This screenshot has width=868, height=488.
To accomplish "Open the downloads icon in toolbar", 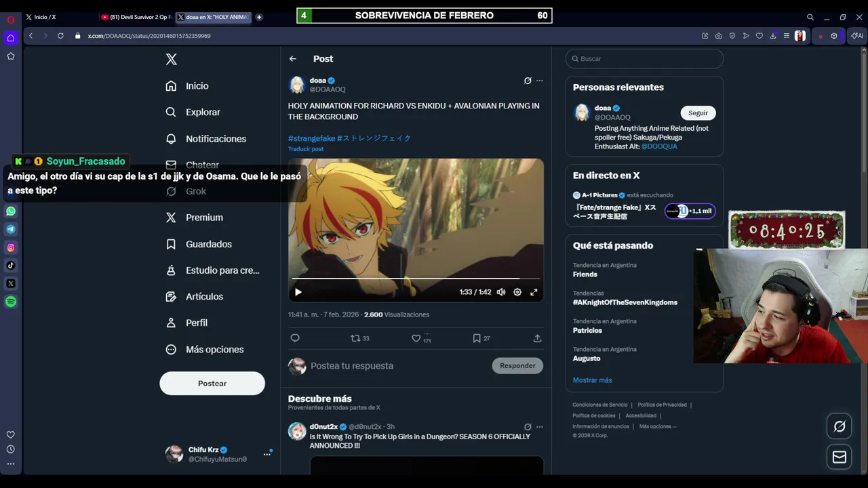I will (773, 36).
